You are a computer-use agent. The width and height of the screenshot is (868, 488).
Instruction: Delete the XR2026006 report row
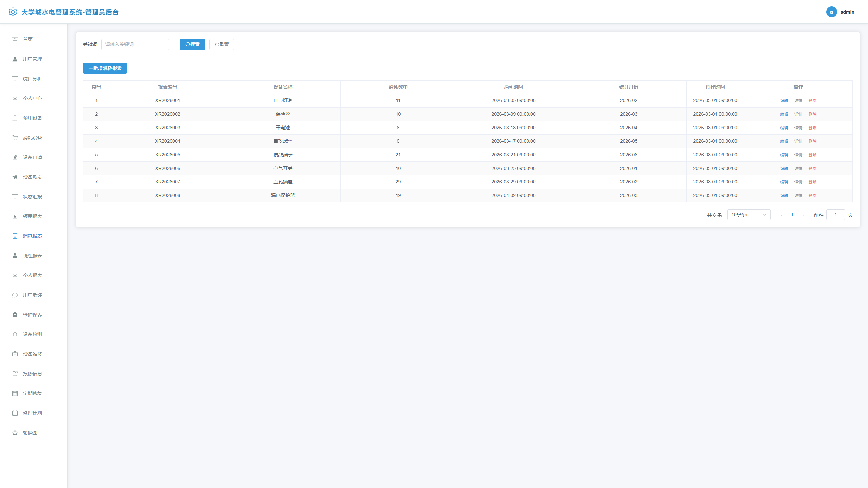(x=812, y=169)
